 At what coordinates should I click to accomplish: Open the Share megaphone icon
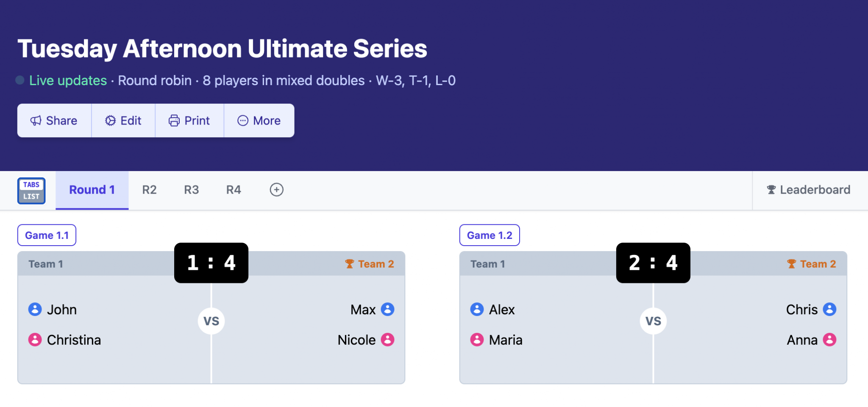(x=36, y=120)
